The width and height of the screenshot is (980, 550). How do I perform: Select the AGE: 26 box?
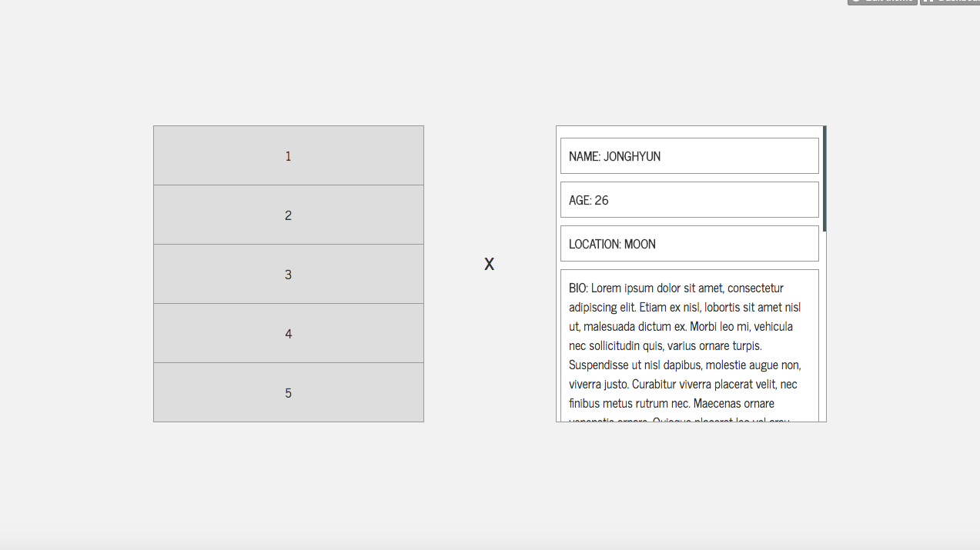(x=689, y=200)
